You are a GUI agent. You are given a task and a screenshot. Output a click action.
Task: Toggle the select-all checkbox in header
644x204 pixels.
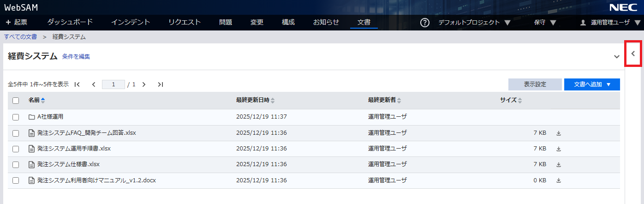coord(16,101)
